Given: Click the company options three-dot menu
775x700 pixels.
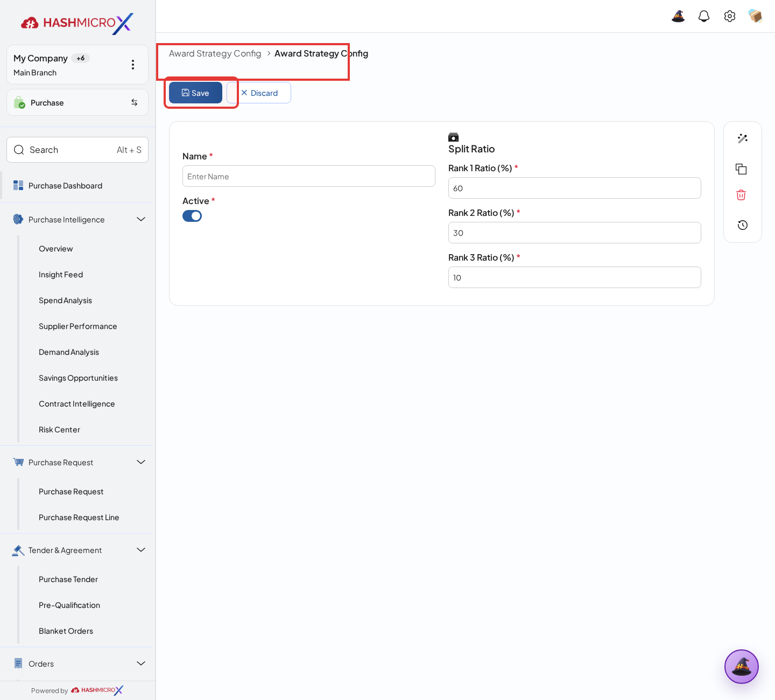Looking at the screenshot, I should coord(133,65).
